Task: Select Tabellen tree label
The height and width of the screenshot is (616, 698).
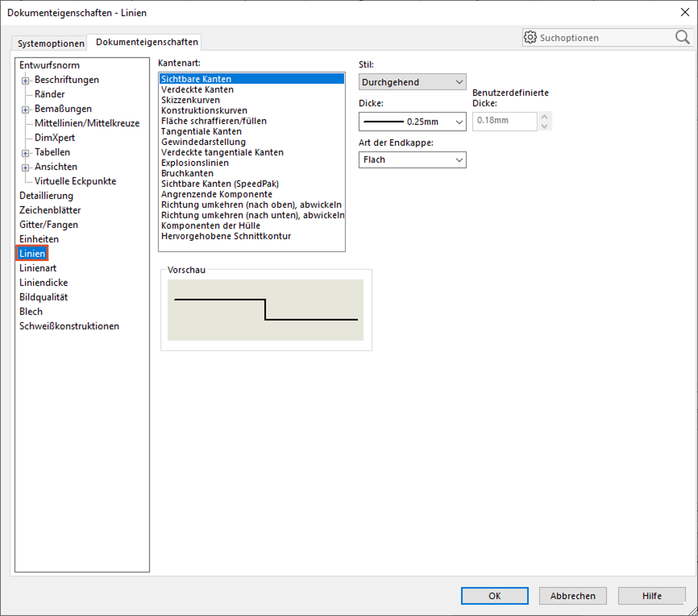Action: pos(52,152)
